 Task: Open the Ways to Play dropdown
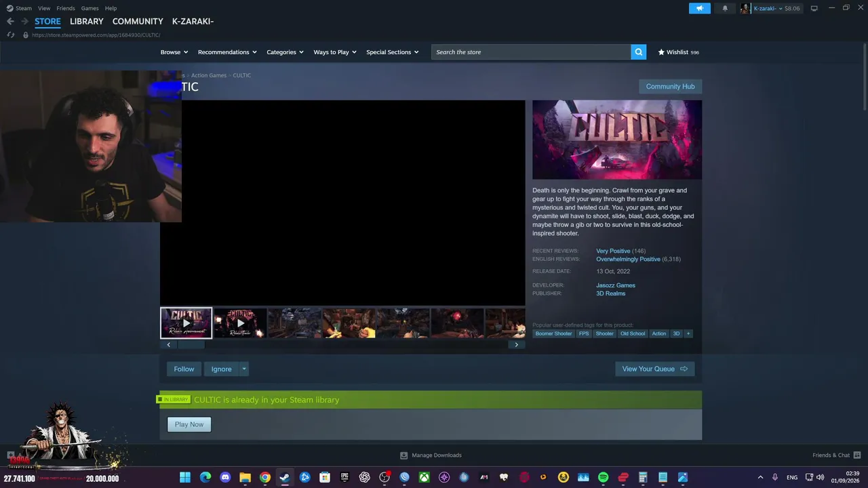point(335,52)
